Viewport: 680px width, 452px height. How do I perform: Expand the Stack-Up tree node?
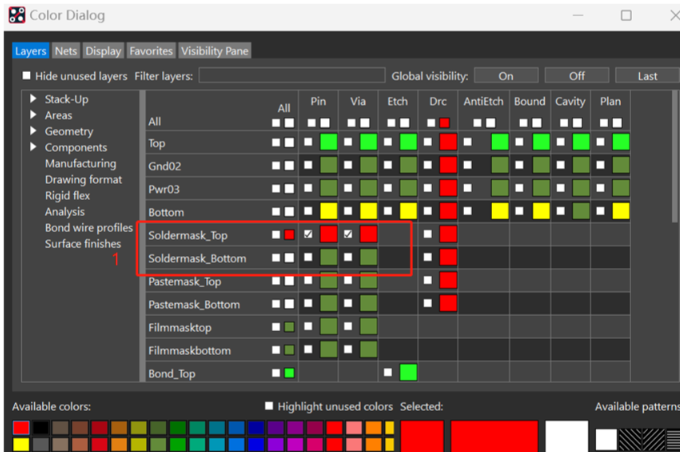(x=33, y=99)
